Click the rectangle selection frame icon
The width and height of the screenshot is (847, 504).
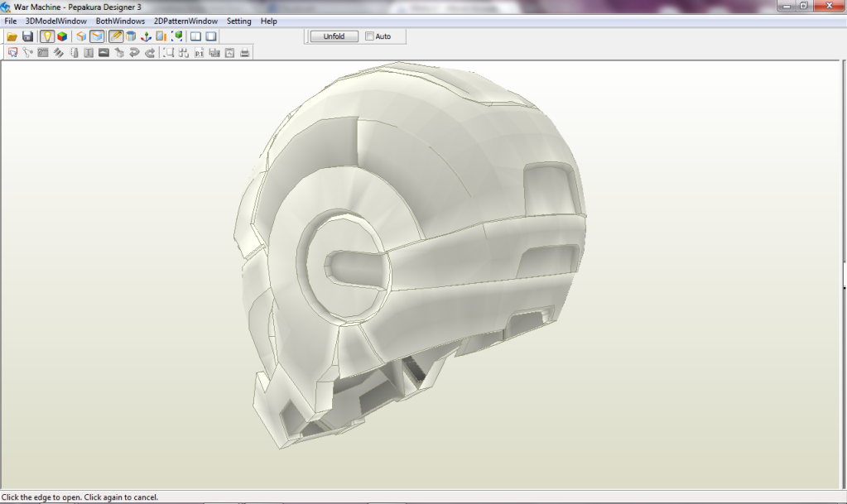pos(169,52)
